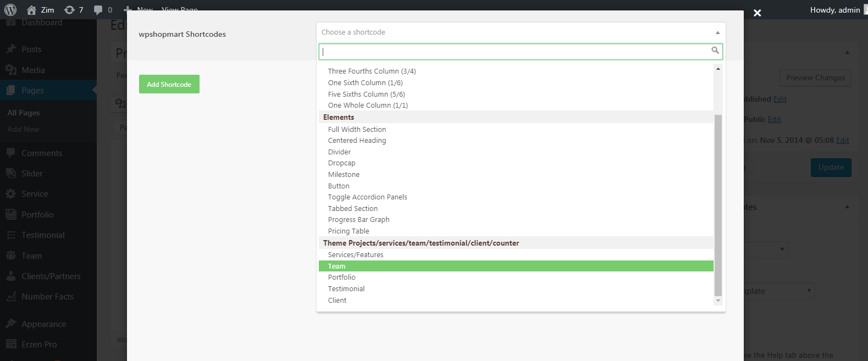Click the Erzen Pro icon in sidebar
This screenshot has width=868, height=361.
[11, 344]
